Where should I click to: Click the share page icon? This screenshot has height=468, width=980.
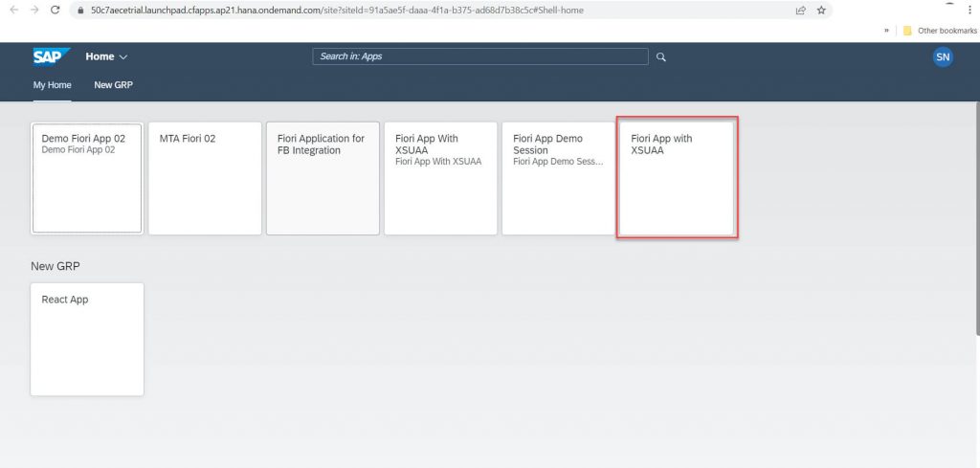801,10
